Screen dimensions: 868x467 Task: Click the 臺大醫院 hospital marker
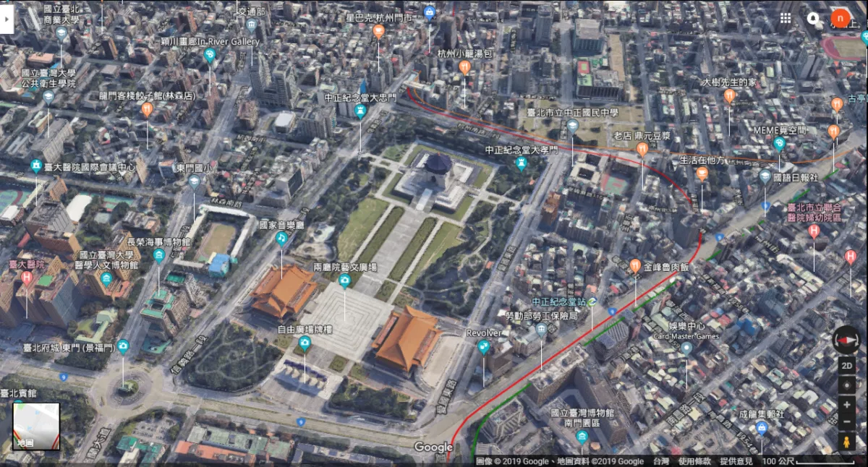27,277
